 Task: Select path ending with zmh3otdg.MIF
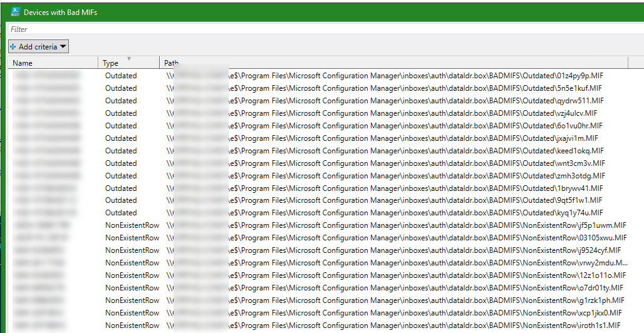385,176
